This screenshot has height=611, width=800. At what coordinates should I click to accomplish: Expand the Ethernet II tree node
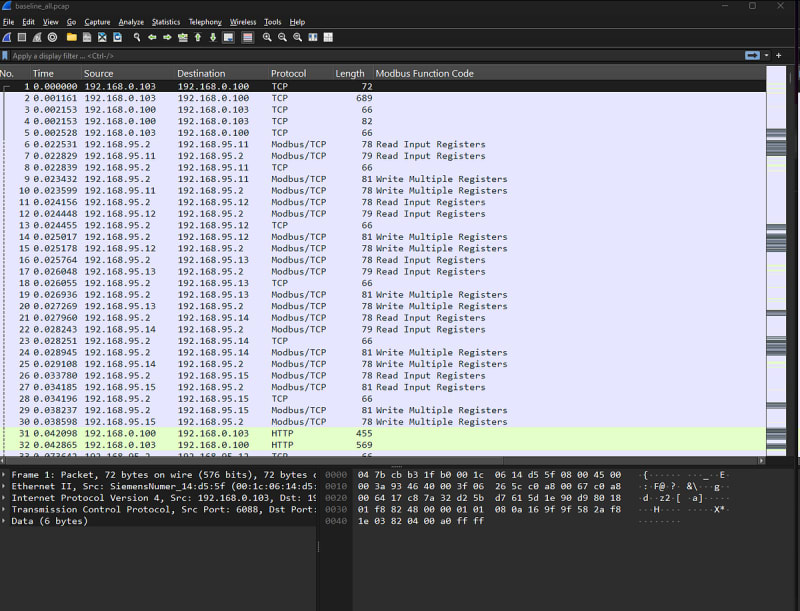(x=6, y=485)
